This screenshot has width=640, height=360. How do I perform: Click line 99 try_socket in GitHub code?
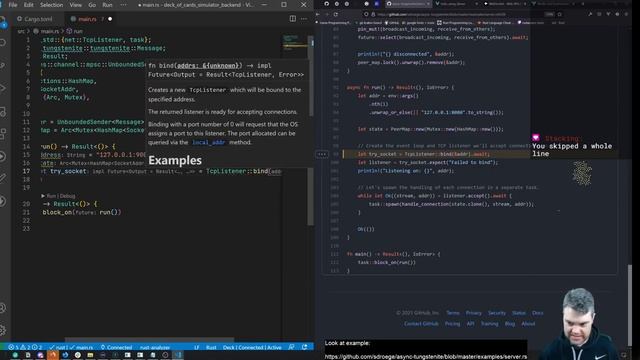click(x=424, y=154)
